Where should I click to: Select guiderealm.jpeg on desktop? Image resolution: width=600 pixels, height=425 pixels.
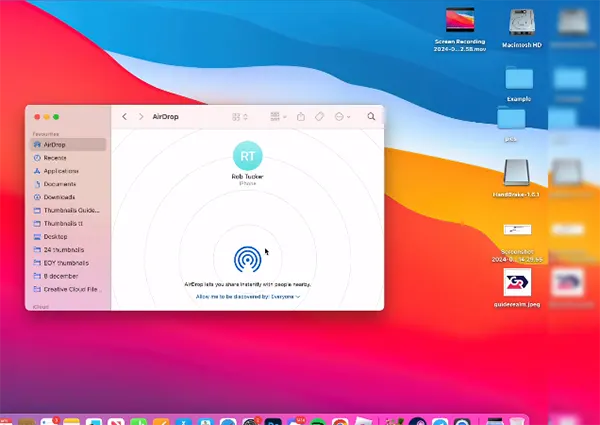517,288
